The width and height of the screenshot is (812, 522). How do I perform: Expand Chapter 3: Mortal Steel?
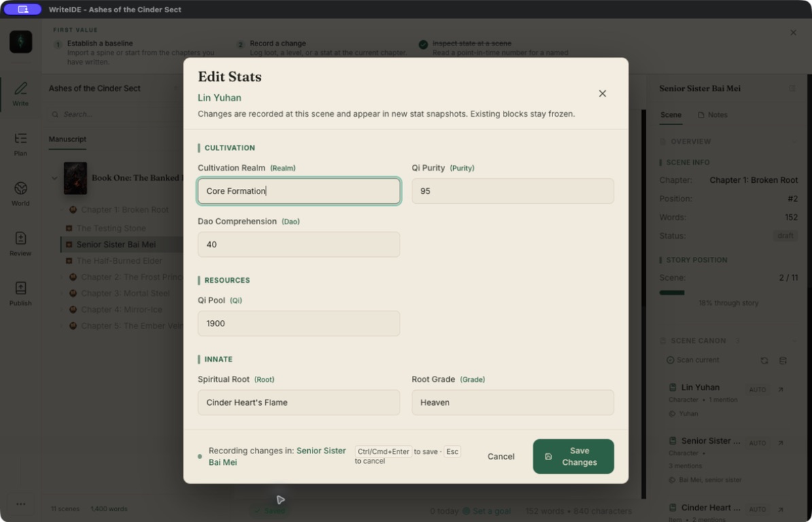point(62,293)
